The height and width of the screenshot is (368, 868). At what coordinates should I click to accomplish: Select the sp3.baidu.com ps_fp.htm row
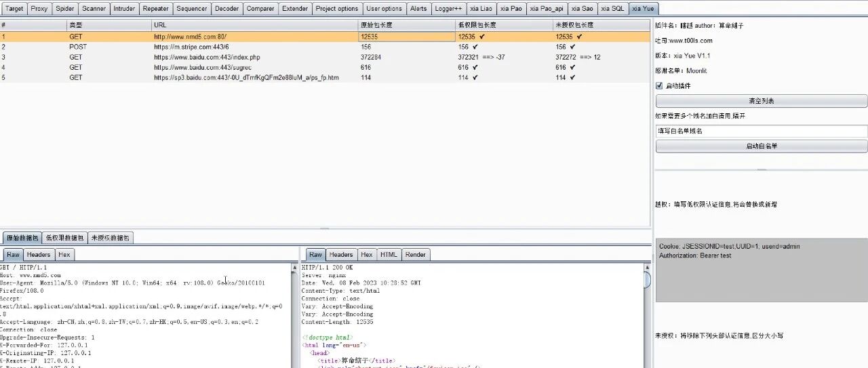coord(325,77)
